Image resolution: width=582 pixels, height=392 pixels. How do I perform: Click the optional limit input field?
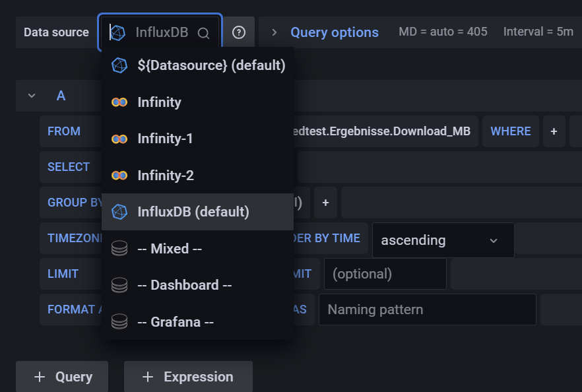click(x=385, y=273)
